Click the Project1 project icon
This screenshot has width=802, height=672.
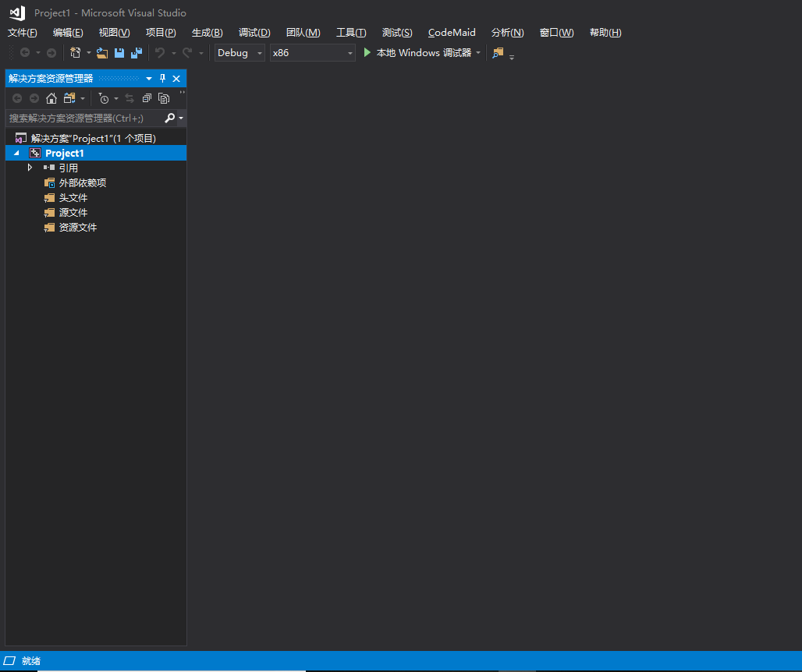[35, 154]
